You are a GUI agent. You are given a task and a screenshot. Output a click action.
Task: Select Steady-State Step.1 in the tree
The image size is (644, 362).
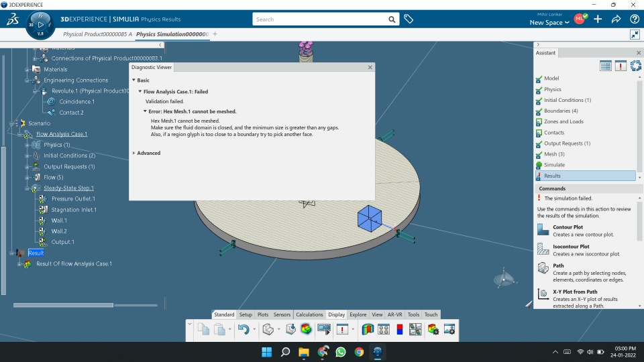(68, 188)
